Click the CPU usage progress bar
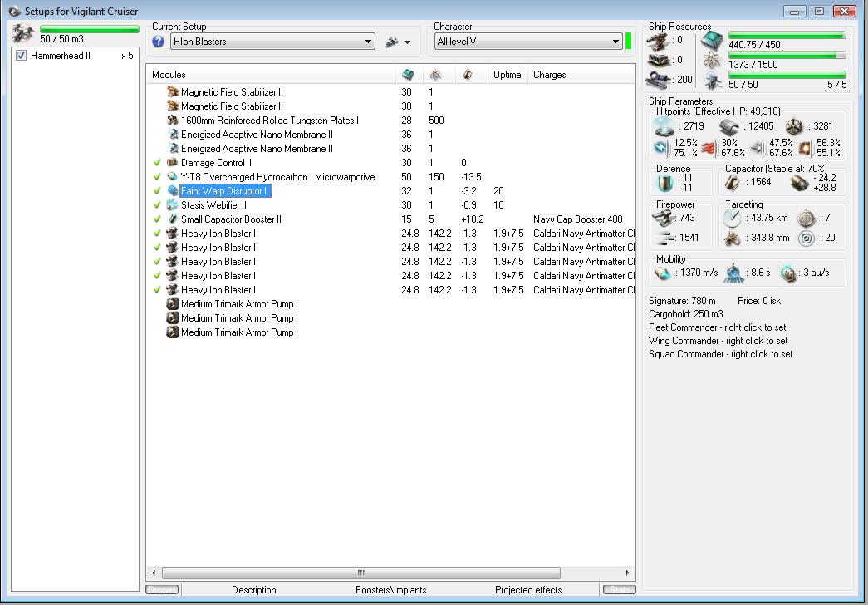Viewport: 868px width, 605px height. 787,36
